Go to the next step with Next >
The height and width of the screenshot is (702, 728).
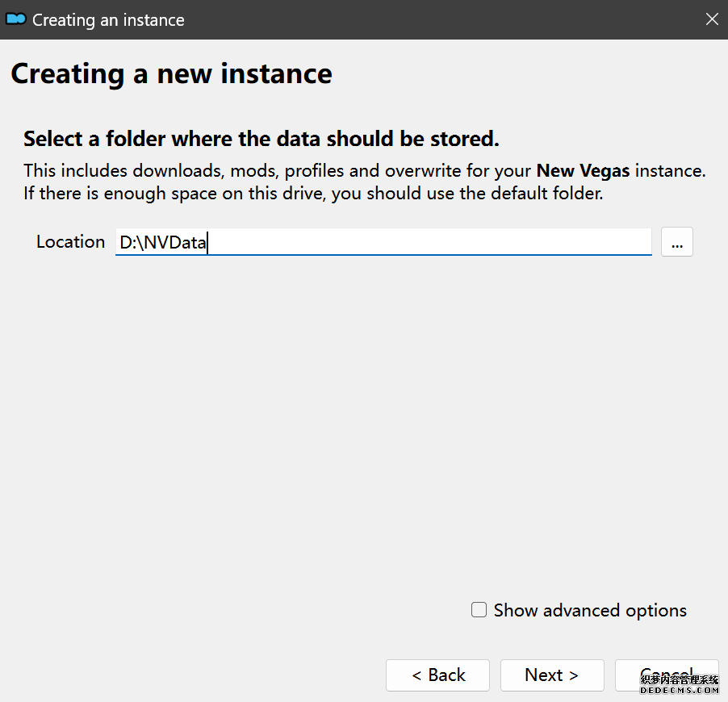point(551,675)
